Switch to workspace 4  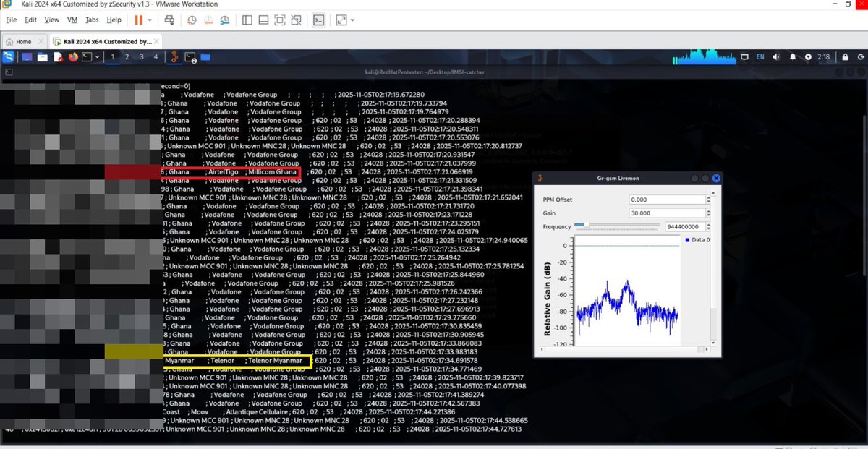pyautogui.click(x=156, y=56)
